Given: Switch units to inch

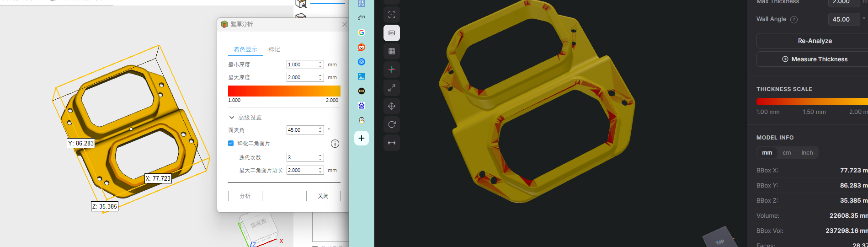Looking at the screenshot, I should click(x=807, y=153).
